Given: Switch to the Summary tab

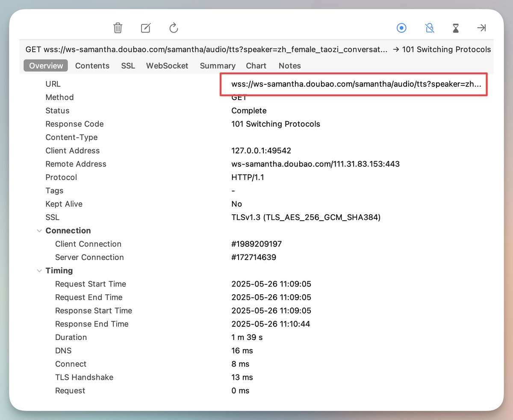Looking at the screenshot, I should 218,65.
